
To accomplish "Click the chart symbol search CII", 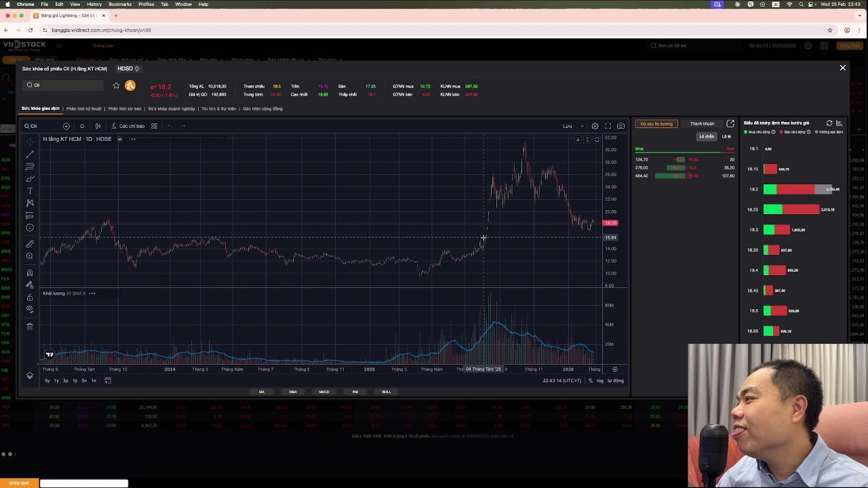I will tap(31, 126).
